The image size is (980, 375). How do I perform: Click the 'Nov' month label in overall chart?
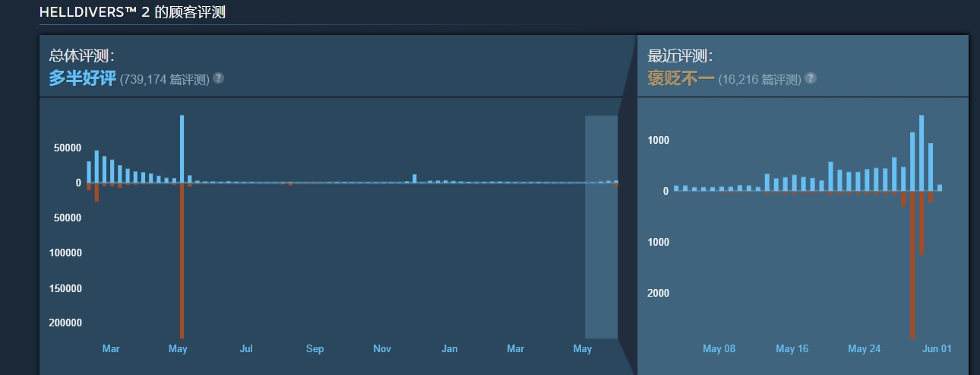(x=382, y=349)
